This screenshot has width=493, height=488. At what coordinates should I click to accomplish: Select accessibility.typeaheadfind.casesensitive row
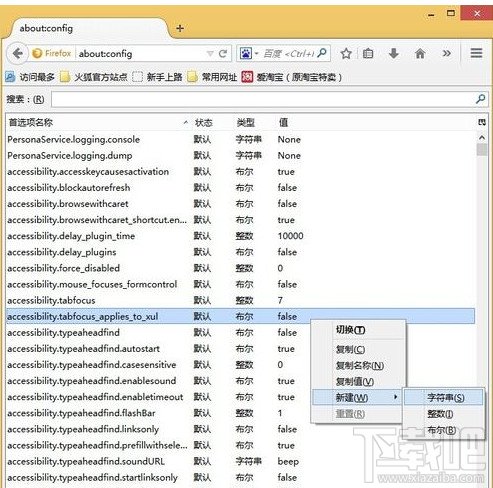point(158,365)
